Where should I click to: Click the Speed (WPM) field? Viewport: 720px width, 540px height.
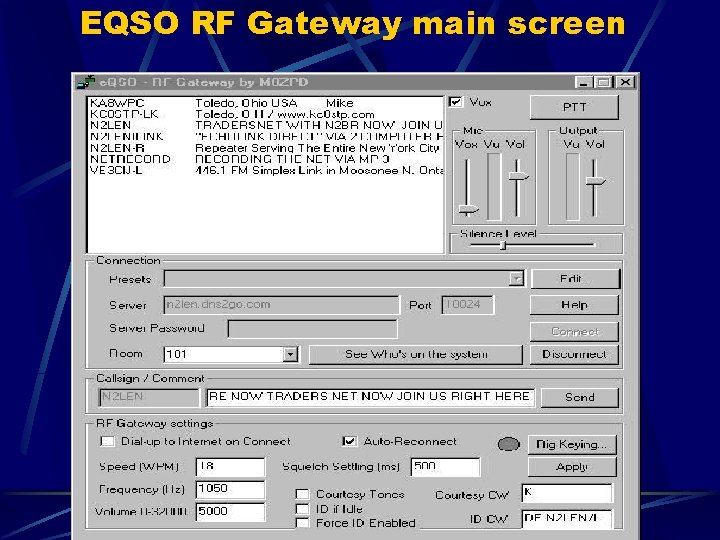(x=230, y=467)
